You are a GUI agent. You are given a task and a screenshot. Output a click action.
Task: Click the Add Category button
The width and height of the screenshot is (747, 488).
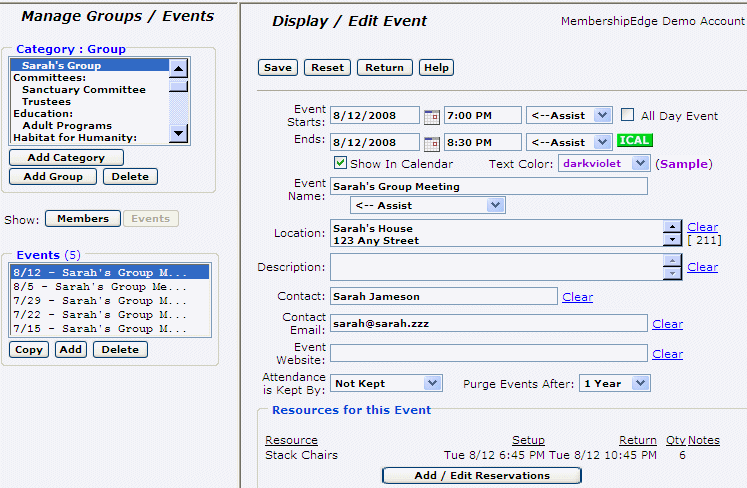(x=66, y=158)
